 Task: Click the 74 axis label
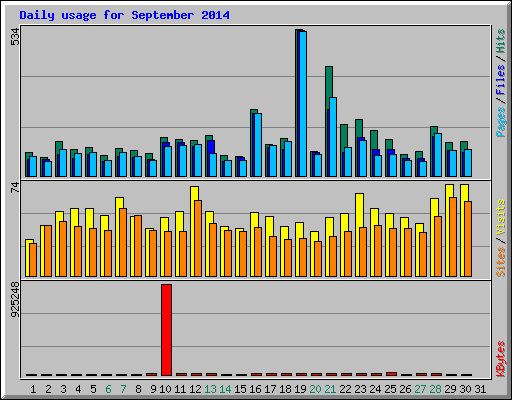click(x=15, y=188)
